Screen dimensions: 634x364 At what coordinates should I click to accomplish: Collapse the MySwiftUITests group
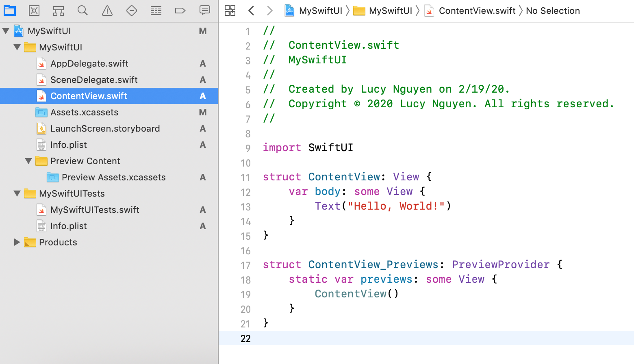[17, 193]
